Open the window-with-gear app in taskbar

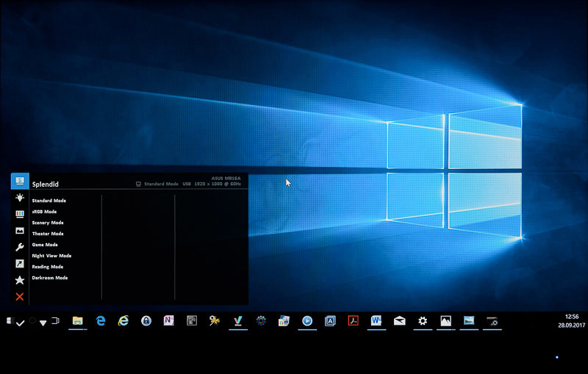(492, 321)
